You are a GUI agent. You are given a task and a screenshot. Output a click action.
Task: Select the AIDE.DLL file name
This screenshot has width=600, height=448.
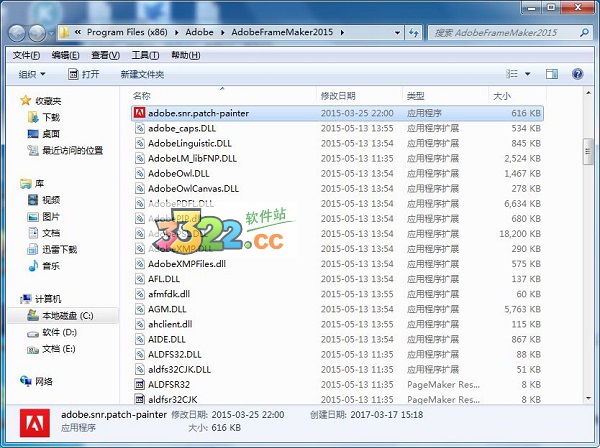[x=166, y=339]
